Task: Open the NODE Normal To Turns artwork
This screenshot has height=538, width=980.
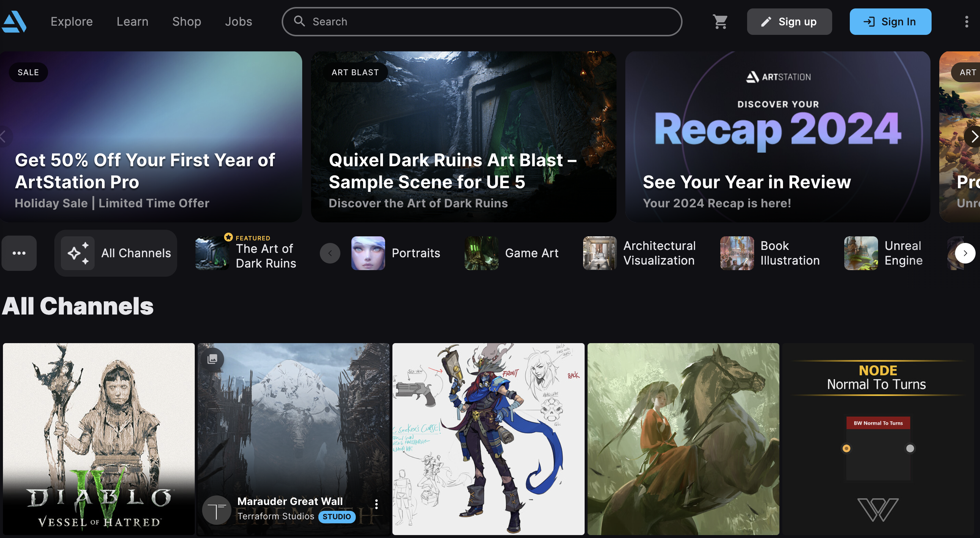Action: click(x=878, y=439)
